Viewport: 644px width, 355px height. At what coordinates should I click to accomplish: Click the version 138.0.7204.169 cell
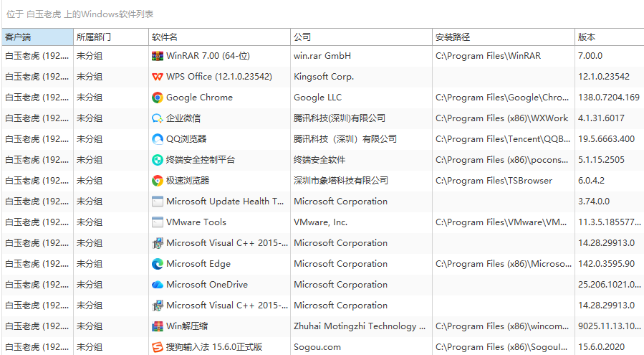[x=609, y=98]
